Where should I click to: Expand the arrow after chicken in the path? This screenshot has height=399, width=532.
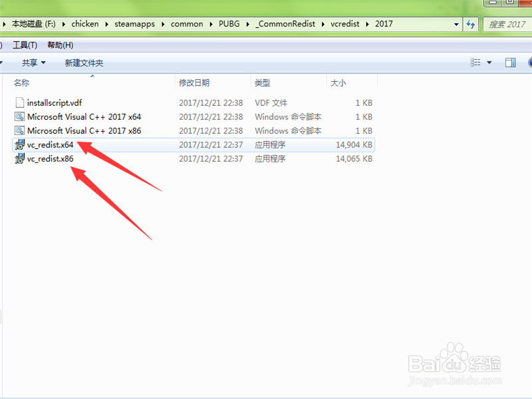tap(106, 24)
